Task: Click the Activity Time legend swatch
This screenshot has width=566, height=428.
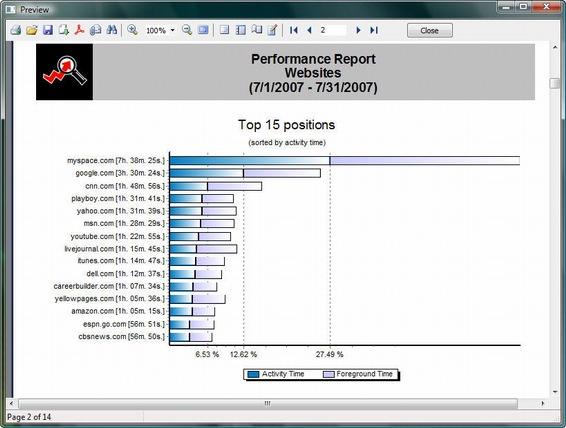Action: [x=253, y=375]
